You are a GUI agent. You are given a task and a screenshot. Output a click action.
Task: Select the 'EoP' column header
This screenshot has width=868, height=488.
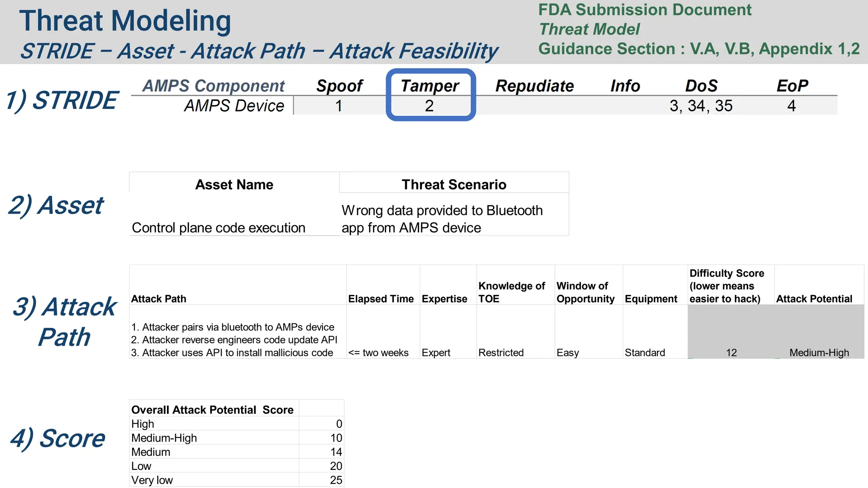(x=792, y=86)
